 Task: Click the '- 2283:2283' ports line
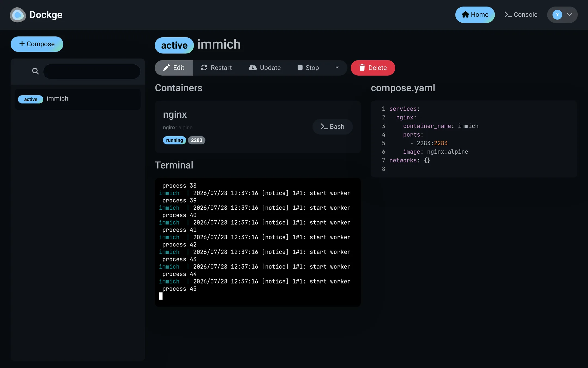pyautogui.click(x=429, y=143)
